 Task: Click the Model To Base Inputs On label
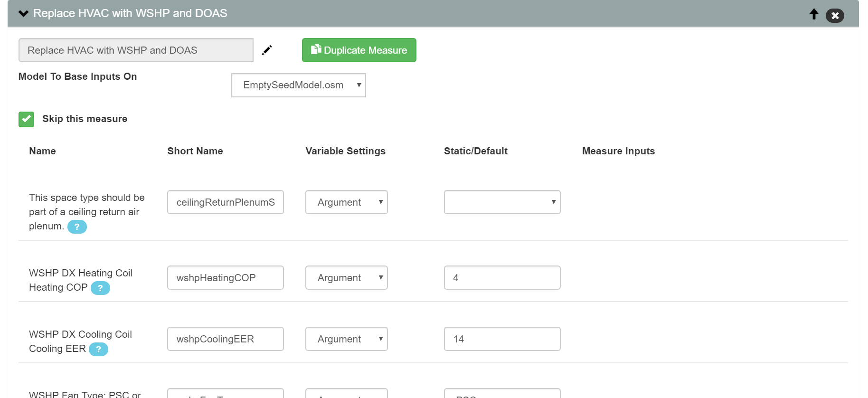78,76
